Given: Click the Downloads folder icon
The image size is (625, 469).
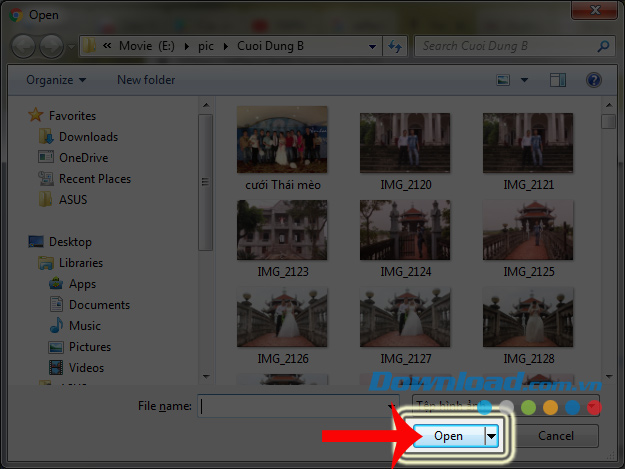Looking at the screenshot, I should coord(46,136).
